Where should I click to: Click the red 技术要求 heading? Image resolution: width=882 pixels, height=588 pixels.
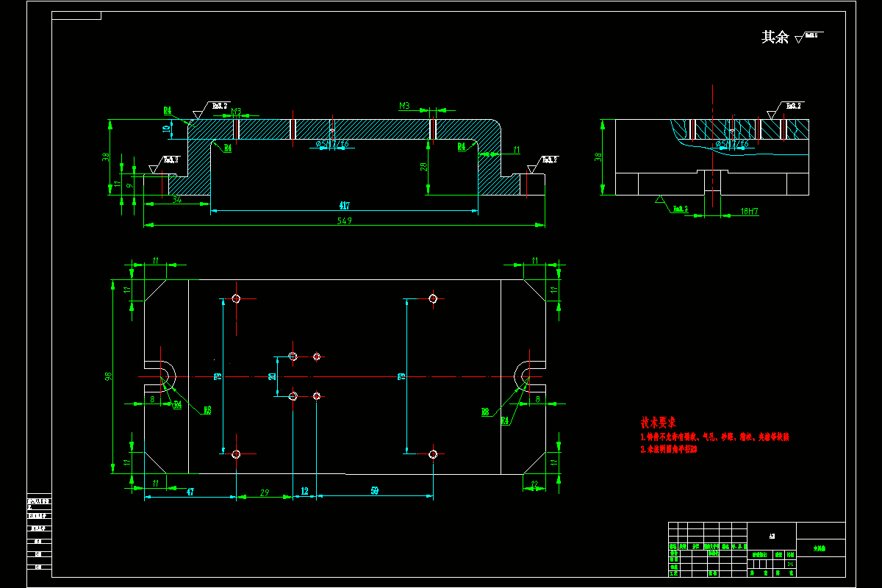coord(658,423)
